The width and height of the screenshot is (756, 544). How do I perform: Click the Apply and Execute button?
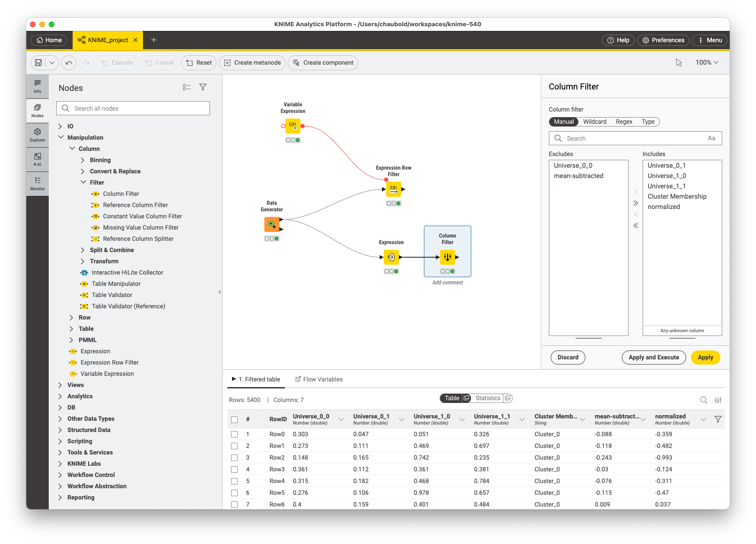click(653, 357)
